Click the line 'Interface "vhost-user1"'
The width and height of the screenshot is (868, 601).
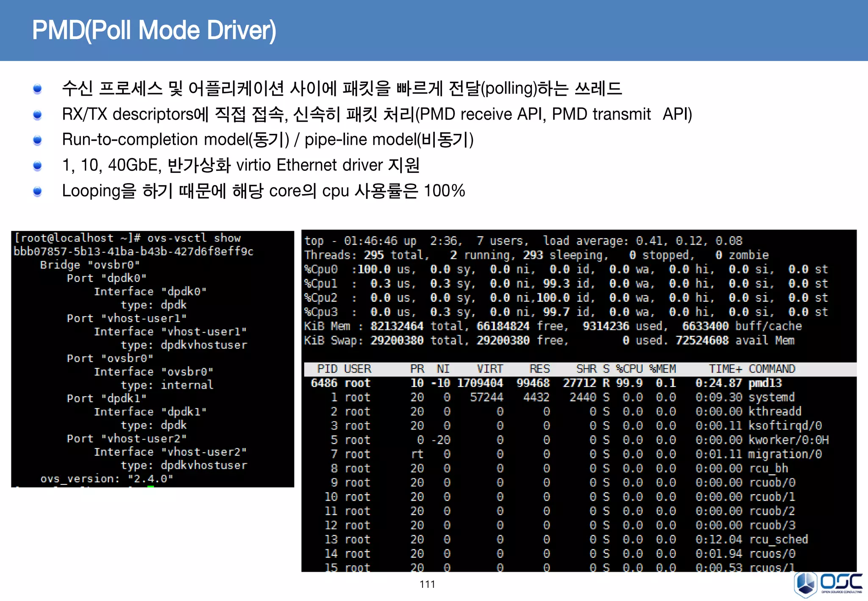coord(170,331)
